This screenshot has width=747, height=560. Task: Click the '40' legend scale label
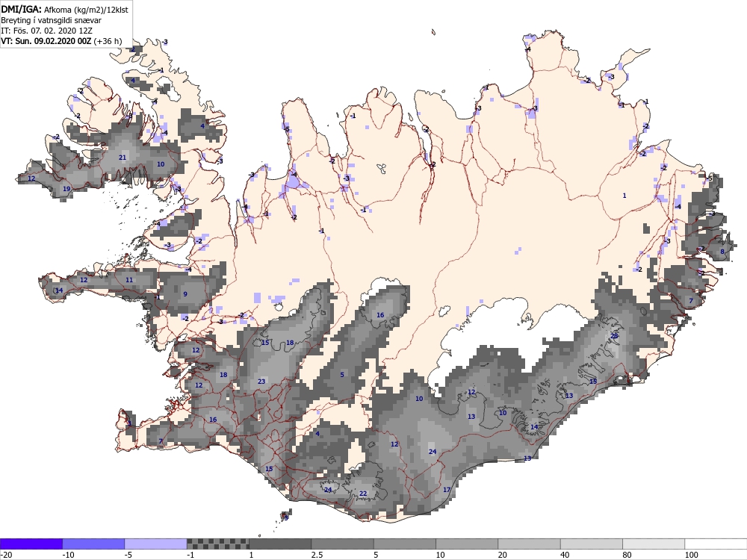click(x=565, y=555)
